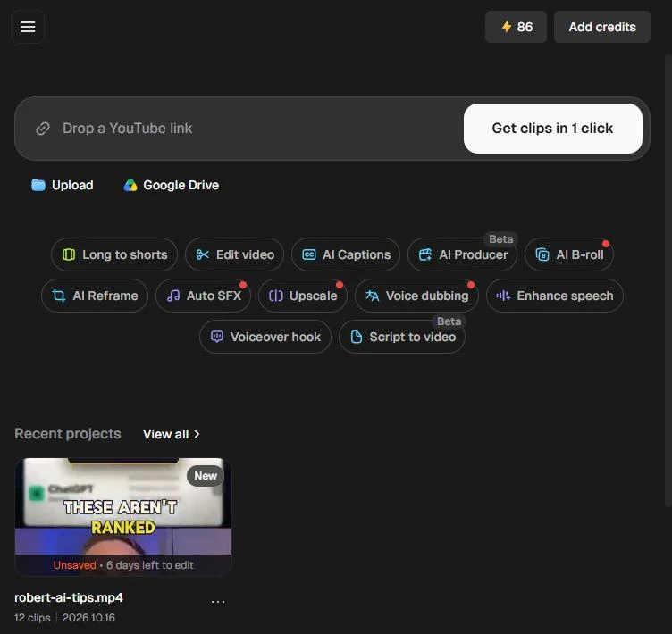Click the vertical scrollbar on the right
This screenshot has height=634, width=672.
[668, 280]
